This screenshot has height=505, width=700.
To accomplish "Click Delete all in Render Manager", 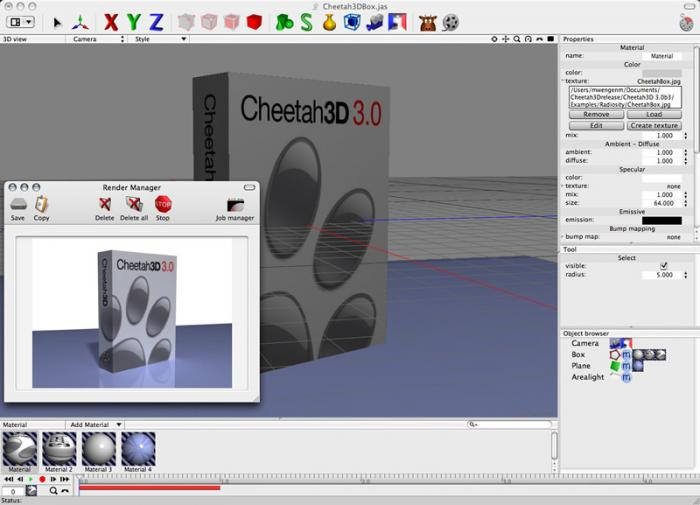I will [134, 209].
